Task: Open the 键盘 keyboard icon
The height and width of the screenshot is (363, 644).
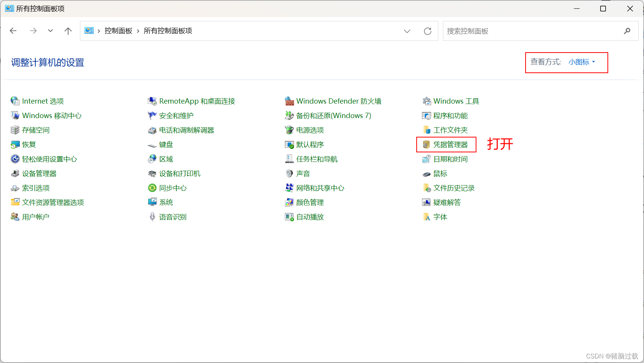Action: (152, 145)
